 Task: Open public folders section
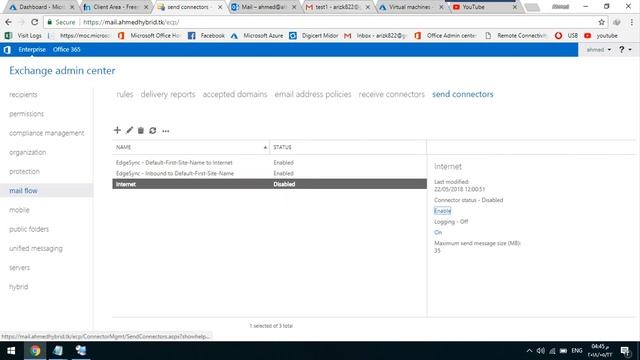[x=29, y=229]
